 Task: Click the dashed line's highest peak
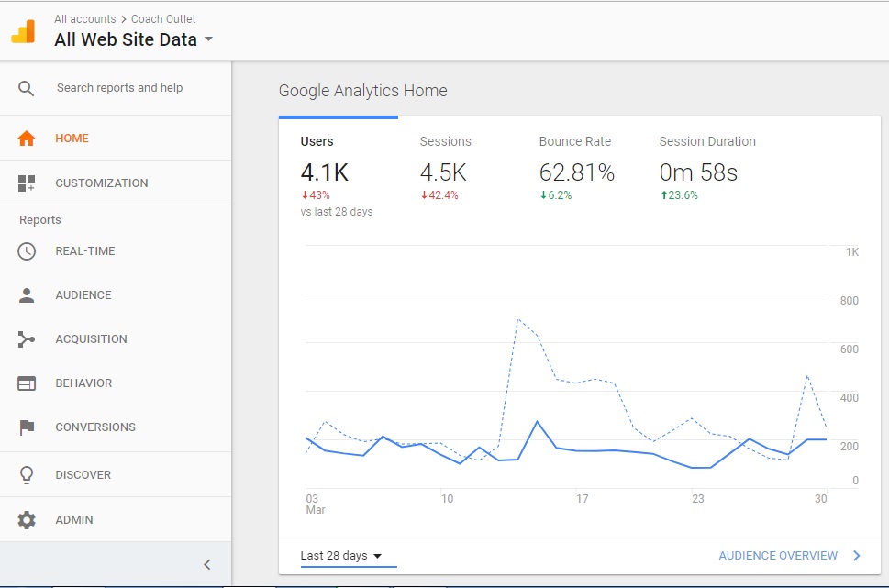tap(518, 320)
